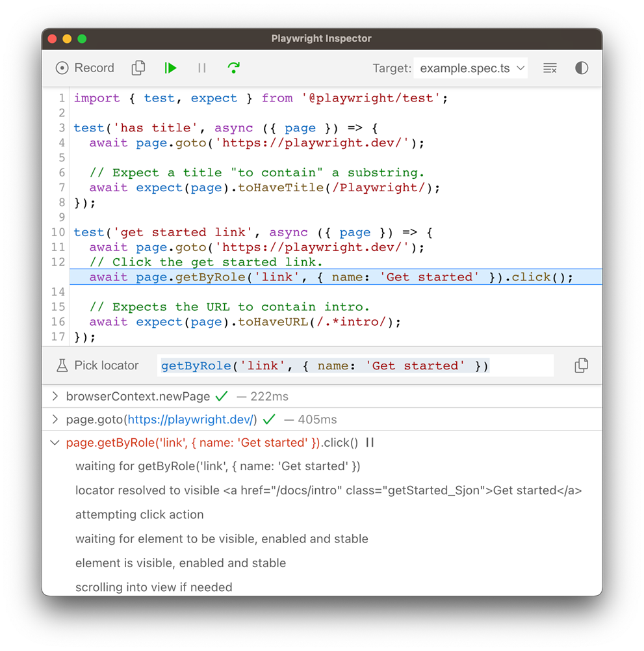Click "element is visible, enabled and stable" line

pyautogui.click(x=181, y=563)
